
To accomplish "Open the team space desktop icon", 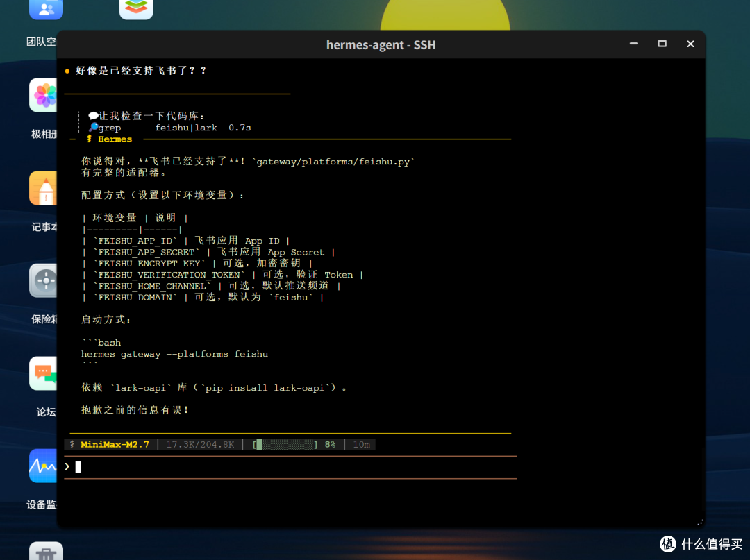I will pyautogui.click(x=46, y=8).
